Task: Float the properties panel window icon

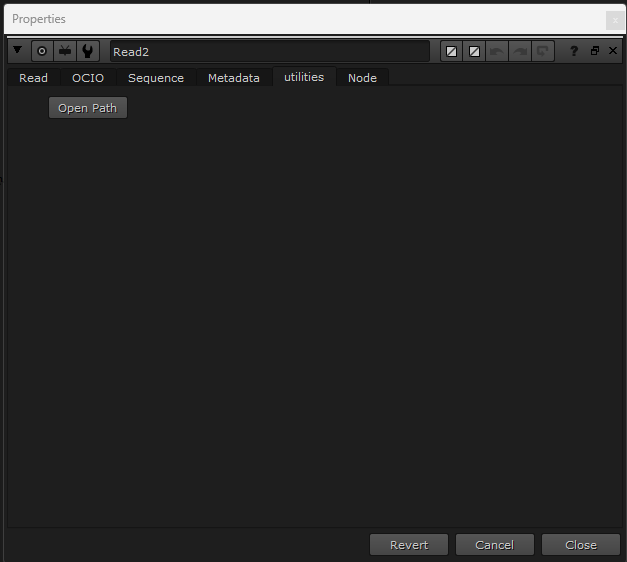Action: pyautogui.click(x=594, y=51)
